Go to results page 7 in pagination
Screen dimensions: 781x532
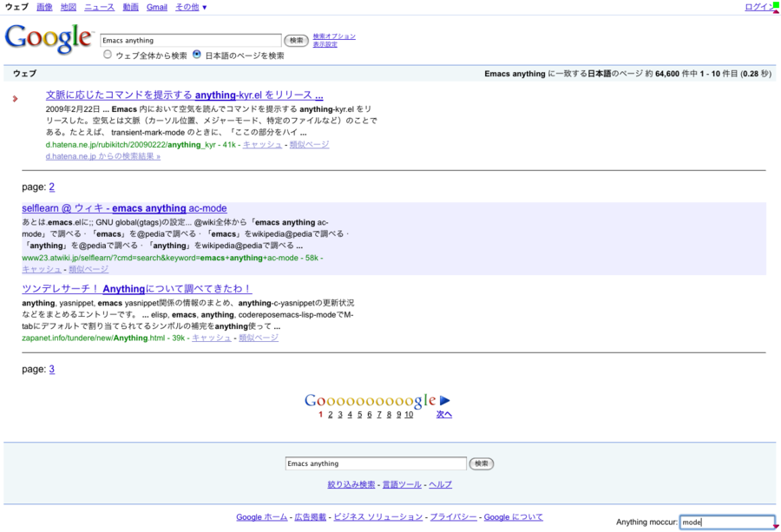tap(379, 415)
